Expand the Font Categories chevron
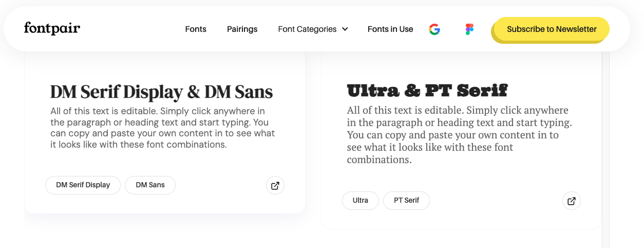 click(x=345, y=29)
